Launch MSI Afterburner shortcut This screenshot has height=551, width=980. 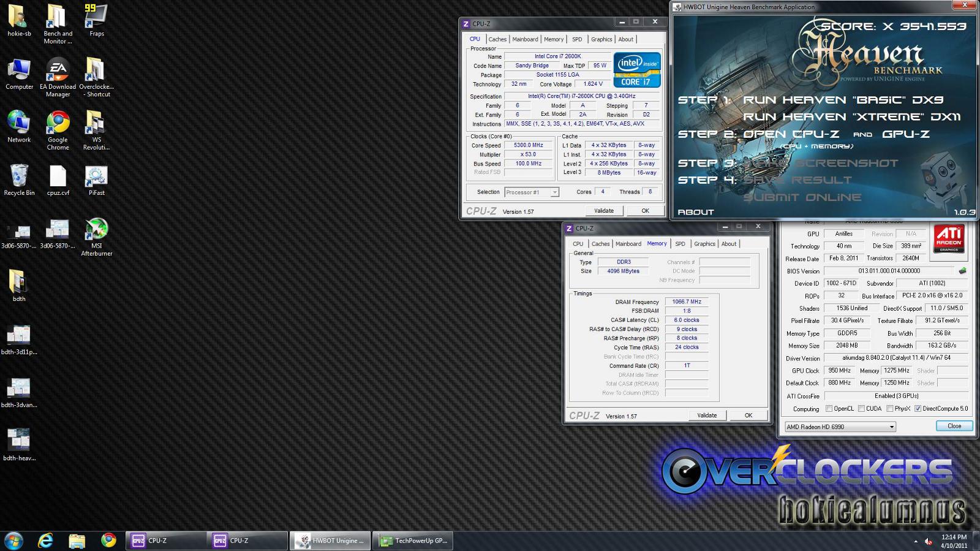[97, 237]
